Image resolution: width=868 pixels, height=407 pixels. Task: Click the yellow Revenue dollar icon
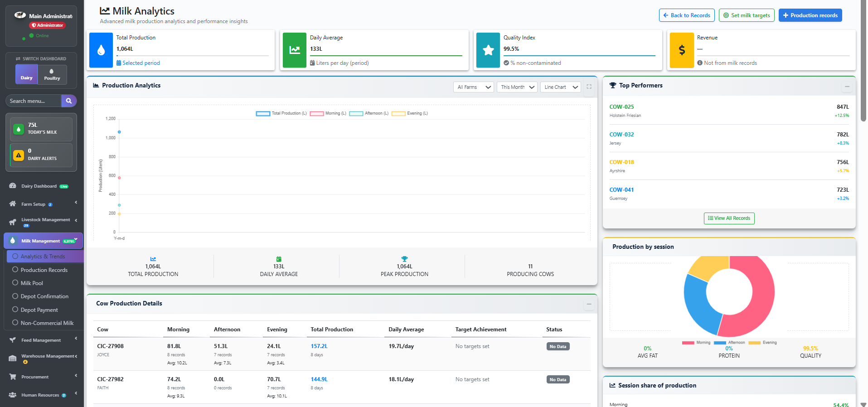tap(682, 50)
